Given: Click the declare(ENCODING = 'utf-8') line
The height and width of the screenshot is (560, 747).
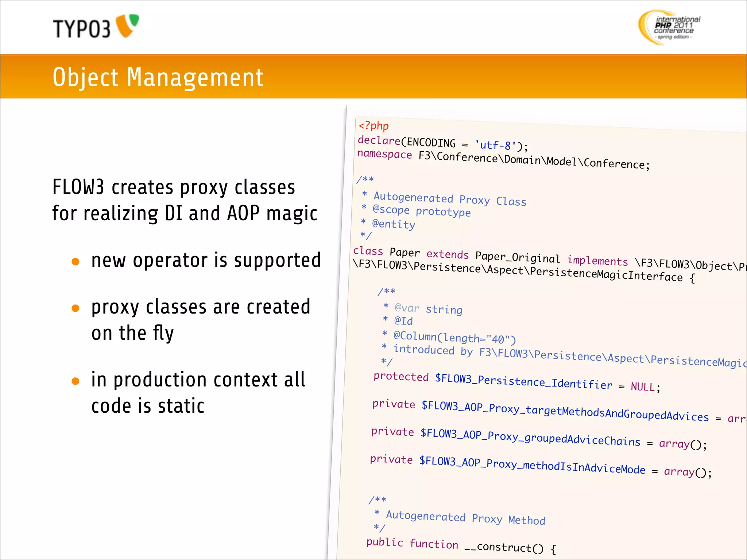Looking at the screenshot, I should click(443, 143).
